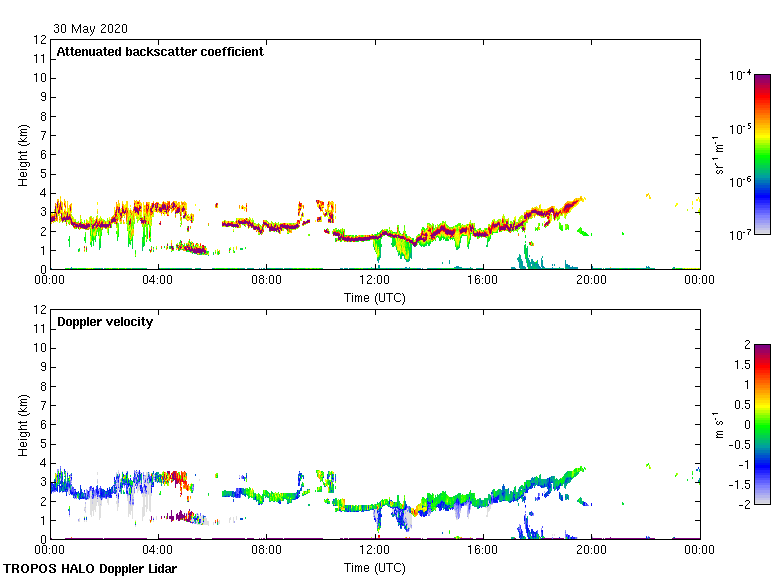
Task: Click the 04:00 tick under the Doppler velocity plot
Action: pyautogui.click(x=158, y=551)
